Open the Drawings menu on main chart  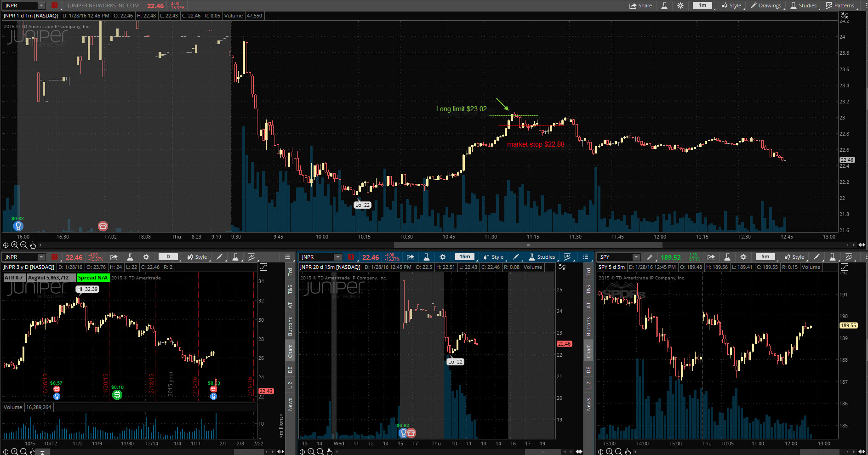pyautogui.click(x=765, y=6)
